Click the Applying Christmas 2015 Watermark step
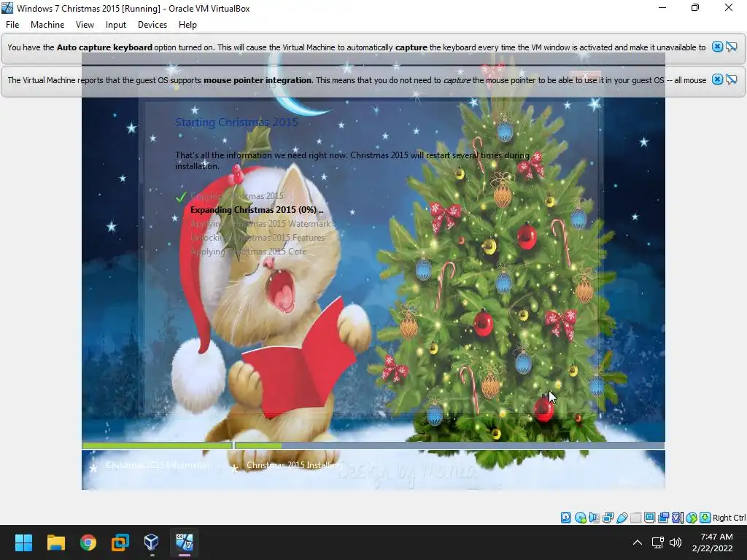Viewport: 747px width, 560px height. click(260, 224)
